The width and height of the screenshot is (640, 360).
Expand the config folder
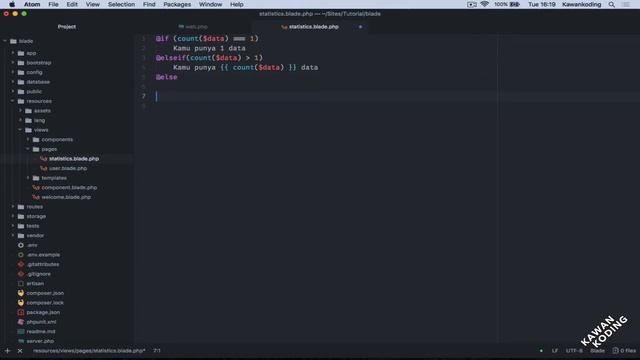(13, 72)
